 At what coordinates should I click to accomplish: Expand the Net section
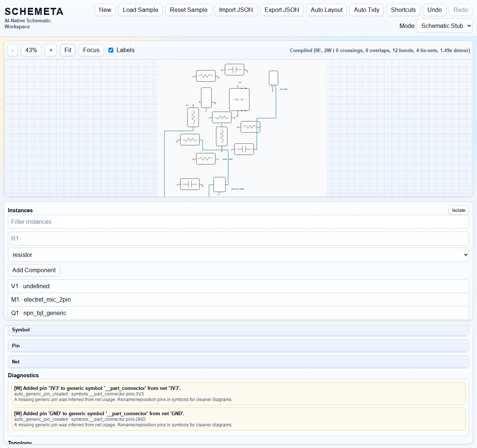(238, 362)
